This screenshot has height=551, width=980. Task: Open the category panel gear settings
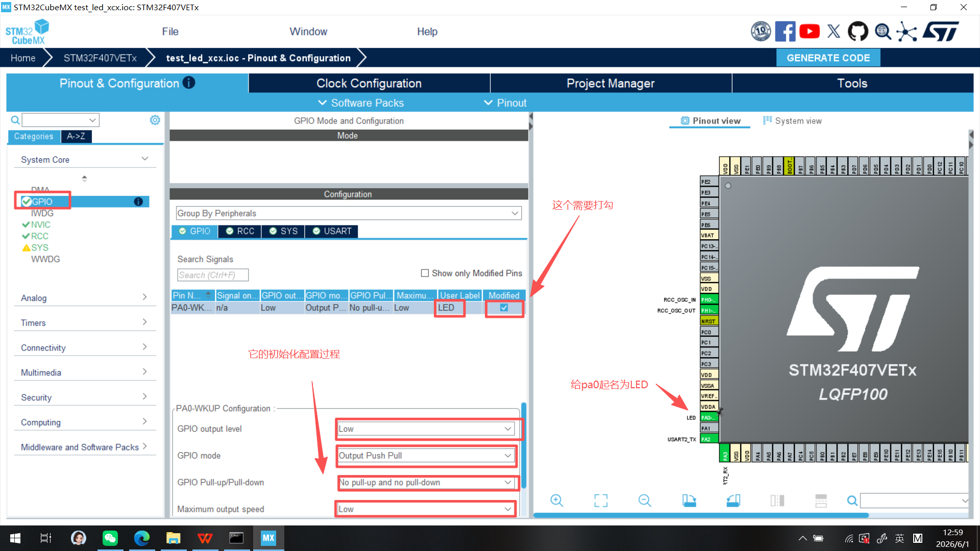coord(155,120)
